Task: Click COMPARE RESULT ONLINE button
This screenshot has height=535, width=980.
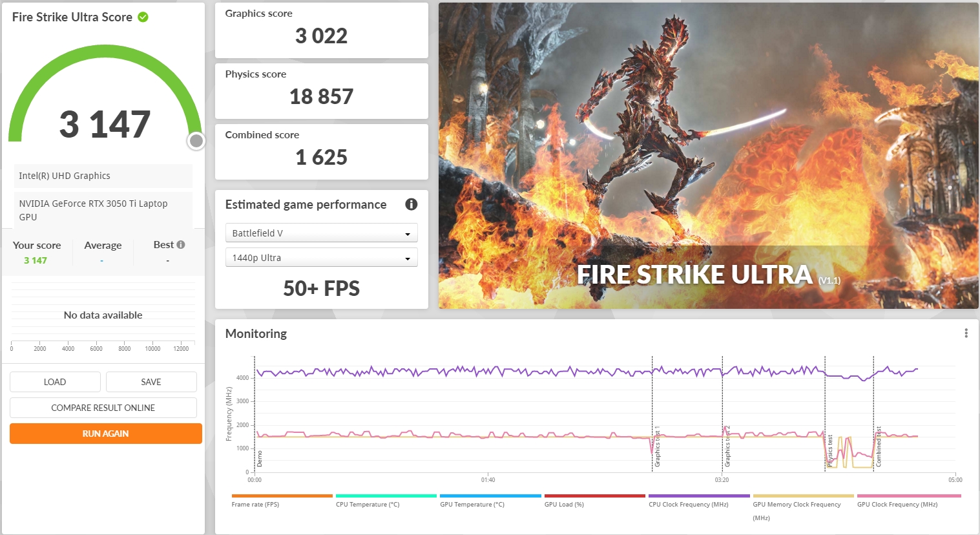Action: pyautogui.click(x=103, y=408)
